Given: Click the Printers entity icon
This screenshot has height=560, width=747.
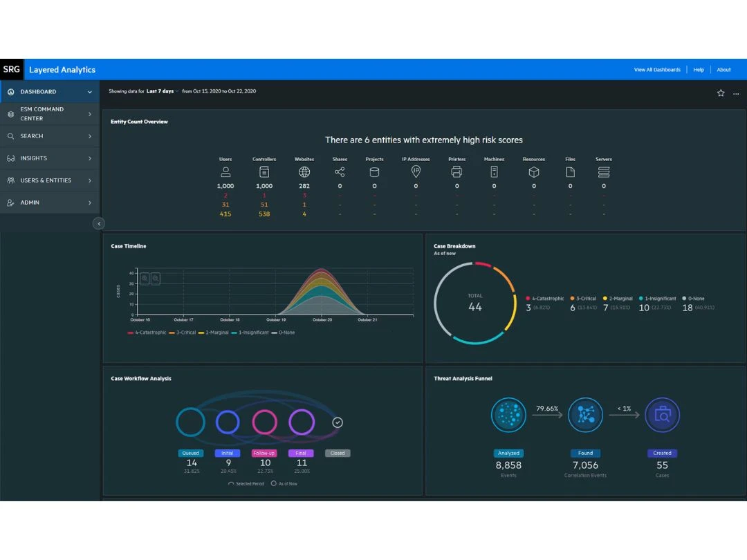Looking at the screenshot, I should [456, 172].
